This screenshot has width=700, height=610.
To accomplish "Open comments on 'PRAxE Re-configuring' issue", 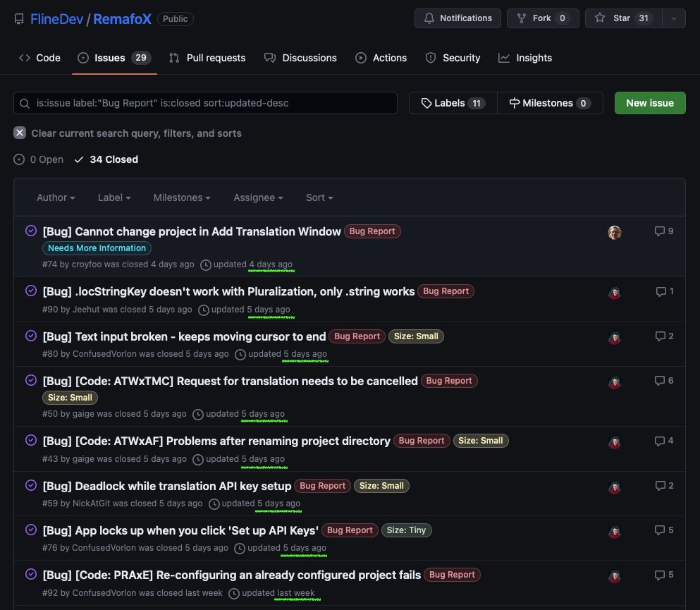I will coord(664,575).
